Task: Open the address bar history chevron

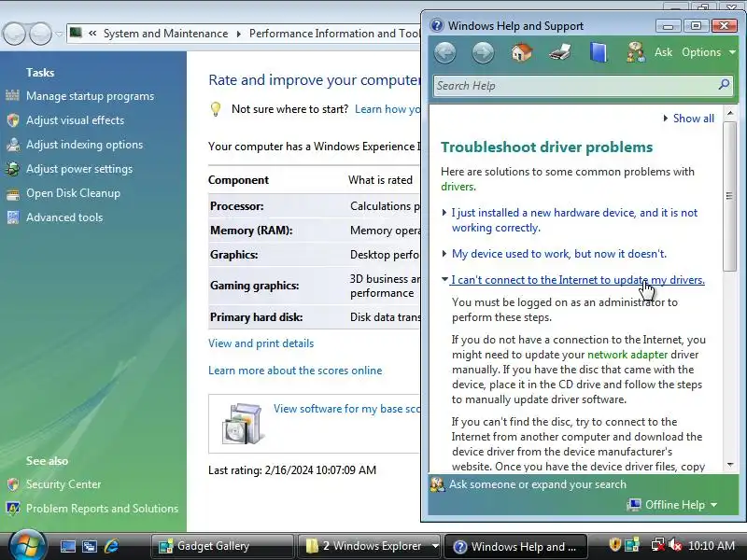Action: (x=92, y=34)
